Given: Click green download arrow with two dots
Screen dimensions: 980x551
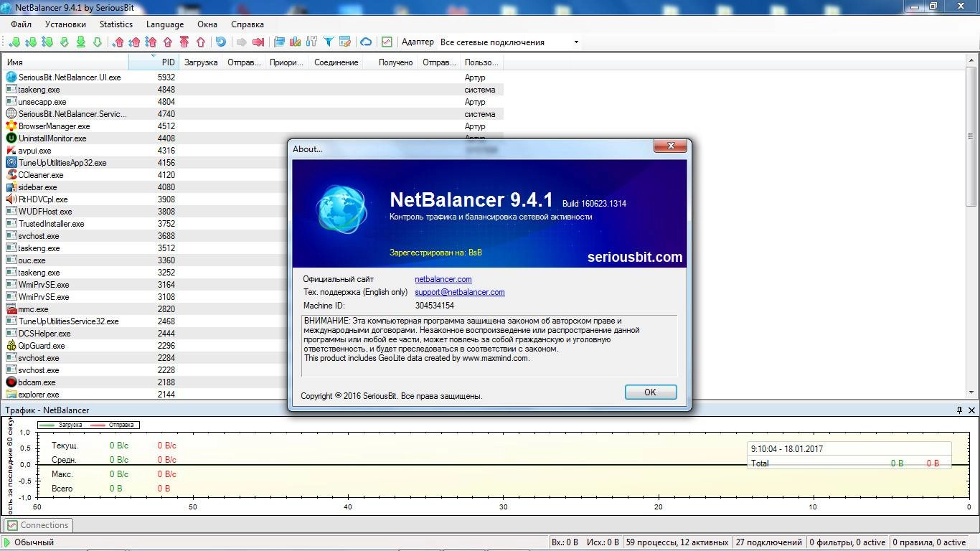Looking at the screenshot, I should 31,42.
